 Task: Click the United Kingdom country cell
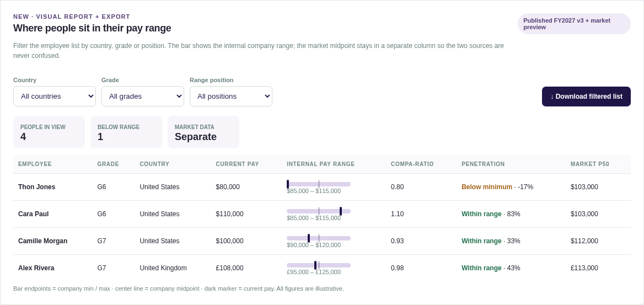tap(163, 269)
